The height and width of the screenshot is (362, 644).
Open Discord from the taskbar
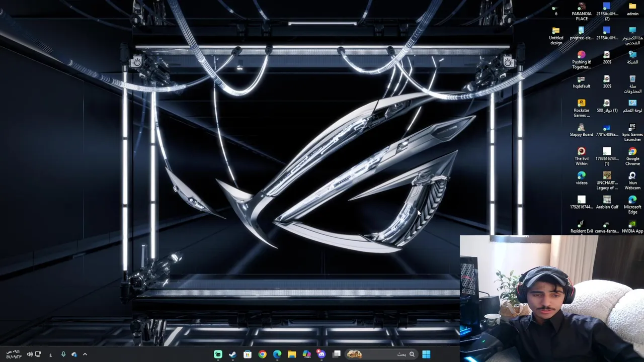[321, 354]
